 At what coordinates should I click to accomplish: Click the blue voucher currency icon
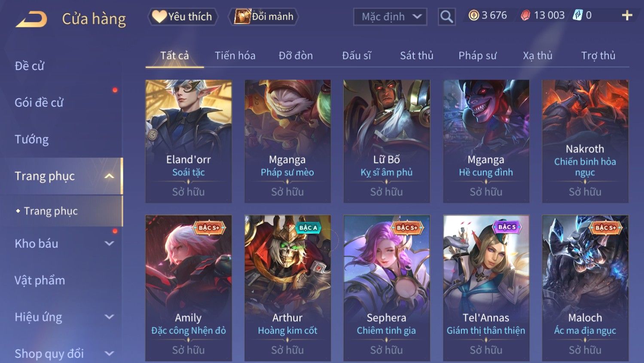coord(578,15)
